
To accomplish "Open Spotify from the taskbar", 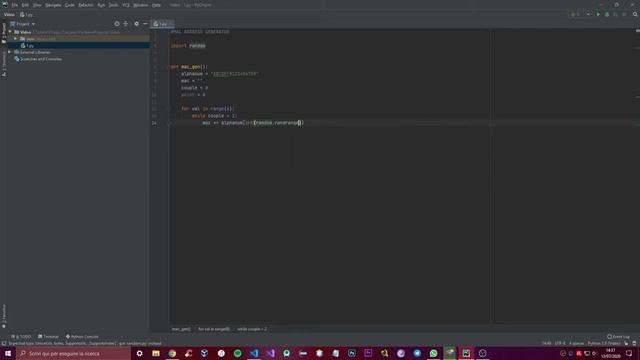I will [x=238, y=353].
